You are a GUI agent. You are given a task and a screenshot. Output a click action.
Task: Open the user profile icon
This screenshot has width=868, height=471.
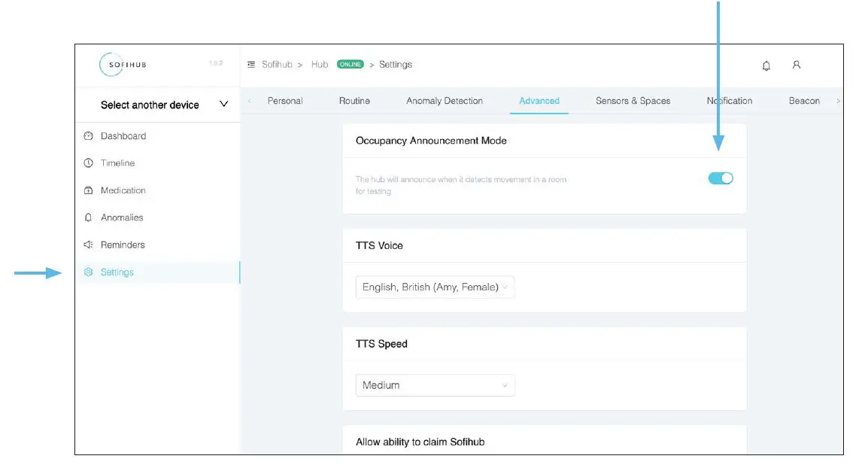[796, 65]
